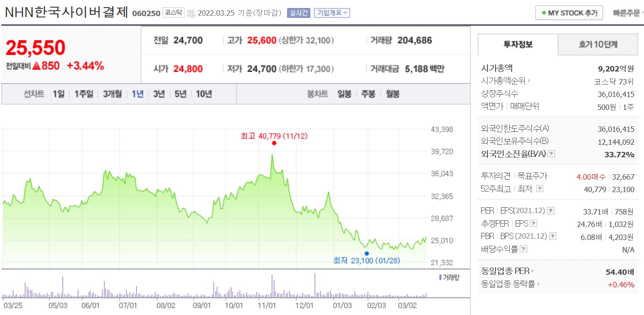644x315 pixels.
Task: Click the 거래량 204,686 value
Action: tap(415, 41)
